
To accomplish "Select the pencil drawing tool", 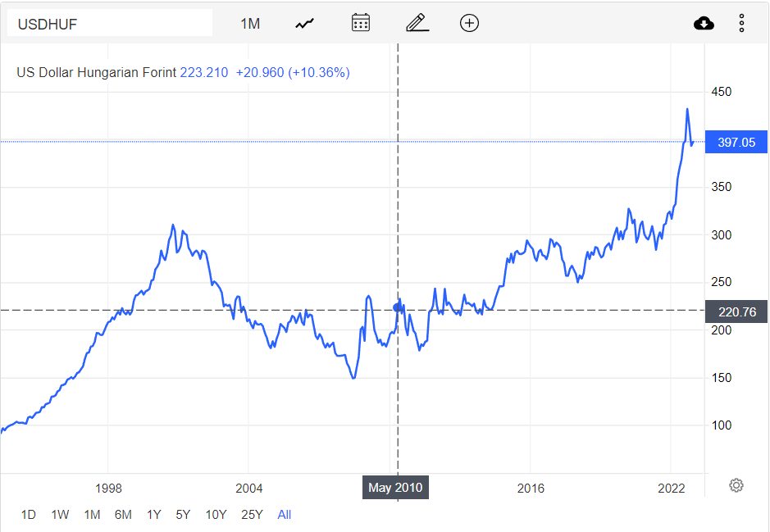I will [x=417, y=23].
